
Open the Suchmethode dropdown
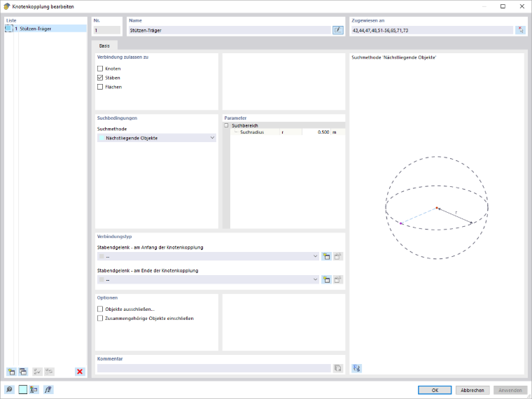[157, 138]
